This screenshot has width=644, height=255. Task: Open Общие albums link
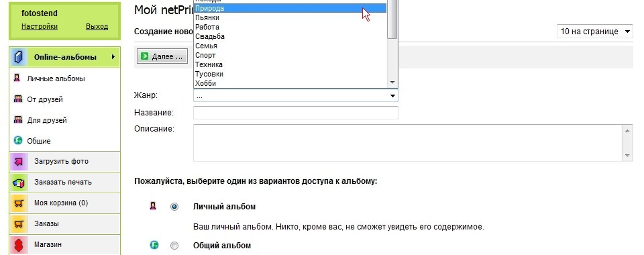coord(39,141)
